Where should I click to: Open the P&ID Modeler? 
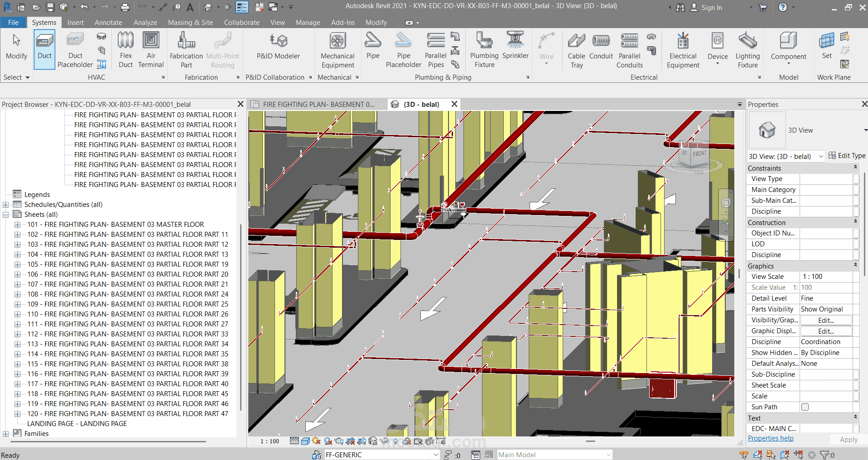[x=278, y=47]
